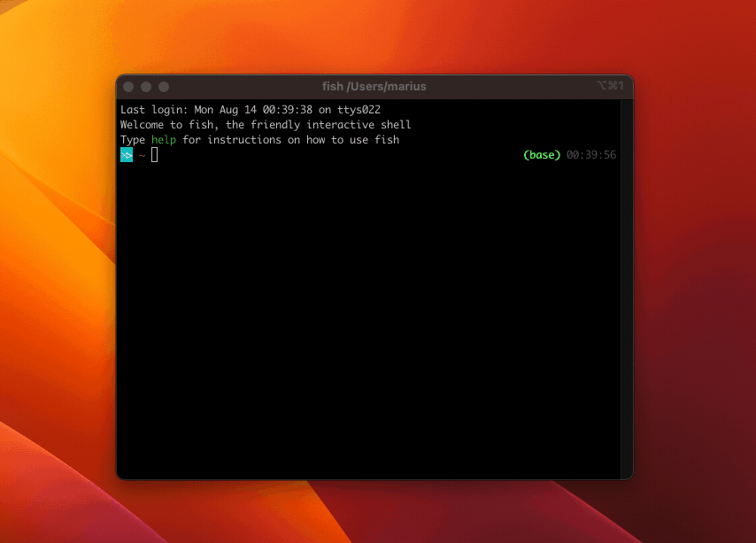Click the ⌥⌘1 shortcut indicator in title bar
The width and height of the screenshot is (756, 543).
click(x=611, y=86)
